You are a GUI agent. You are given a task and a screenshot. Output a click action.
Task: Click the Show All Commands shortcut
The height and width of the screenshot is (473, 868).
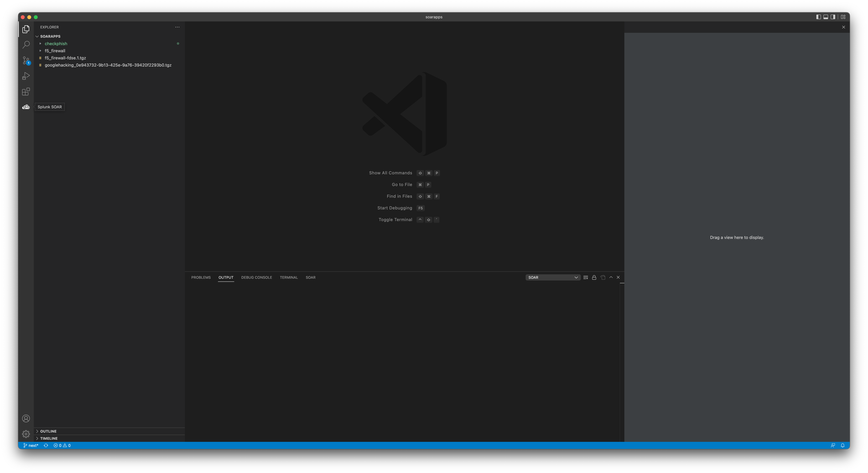click(404, 173)
